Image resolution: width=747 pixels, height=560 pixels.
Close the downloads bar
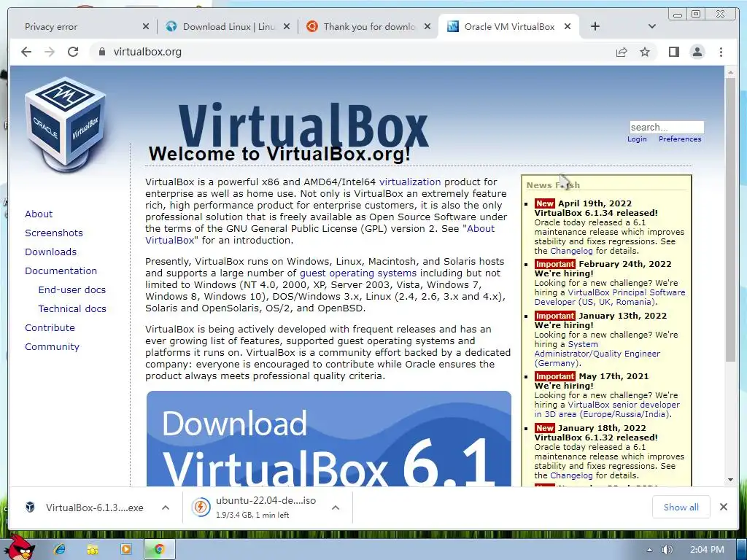pos(723,507)
